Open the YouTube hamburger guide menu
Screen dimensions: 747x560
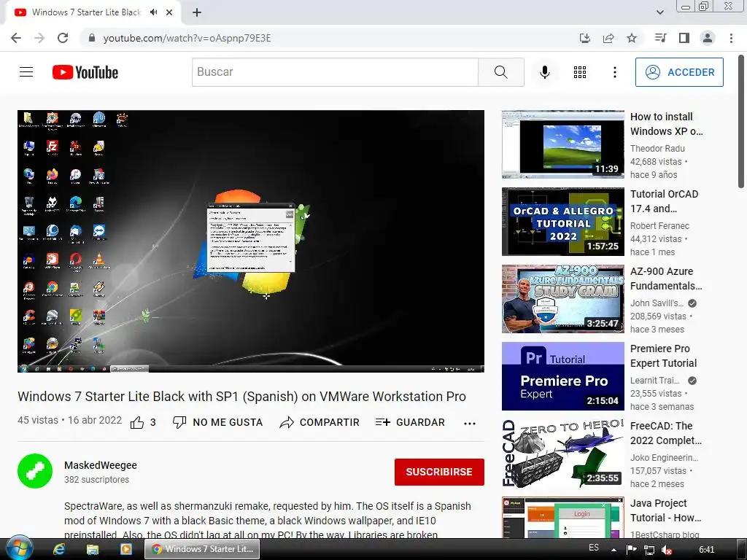coord(26,72)
